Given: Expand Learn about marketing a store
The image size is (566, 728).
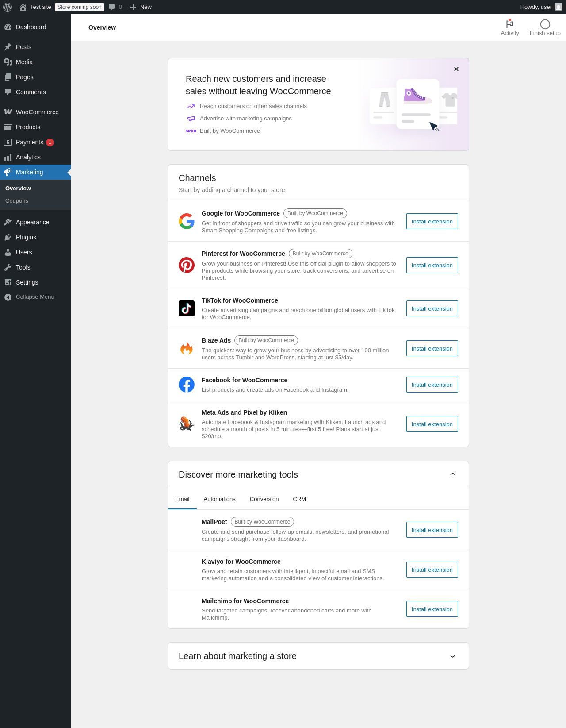Looking at the screenshot, I should [x=452, y=656].
